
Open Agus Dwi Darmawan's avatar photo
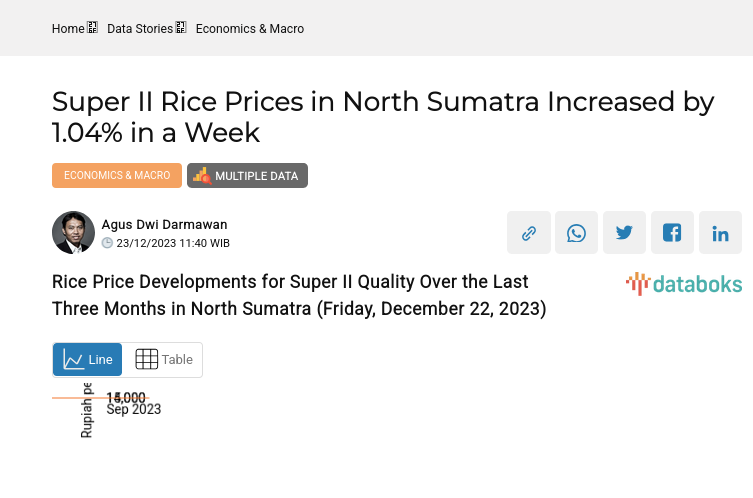tap(73, 233)
